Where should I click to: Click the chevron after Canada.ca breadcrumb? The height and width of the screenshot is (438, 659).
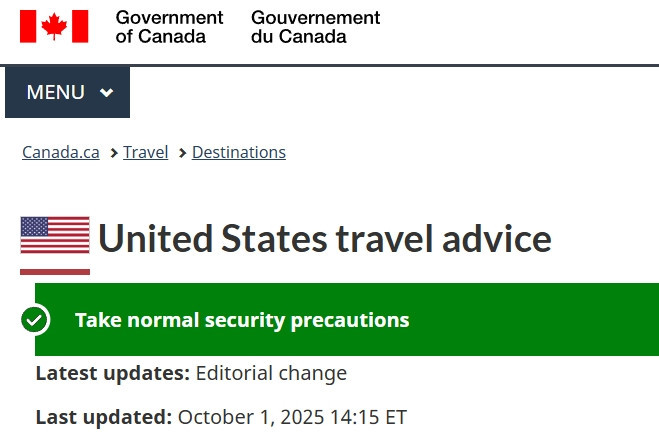[x=115, y=153]
